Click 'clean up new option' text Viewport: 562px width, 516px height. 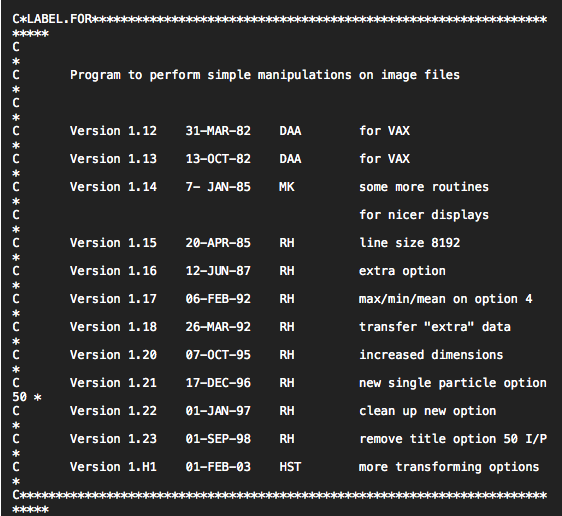(428, 411)
